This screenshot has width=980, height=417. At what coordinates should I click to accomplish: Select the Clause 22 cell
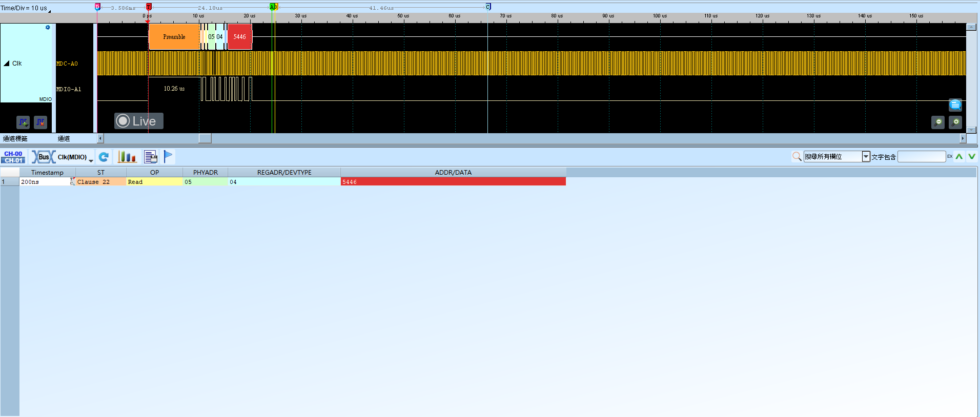(x=101, y=182)
